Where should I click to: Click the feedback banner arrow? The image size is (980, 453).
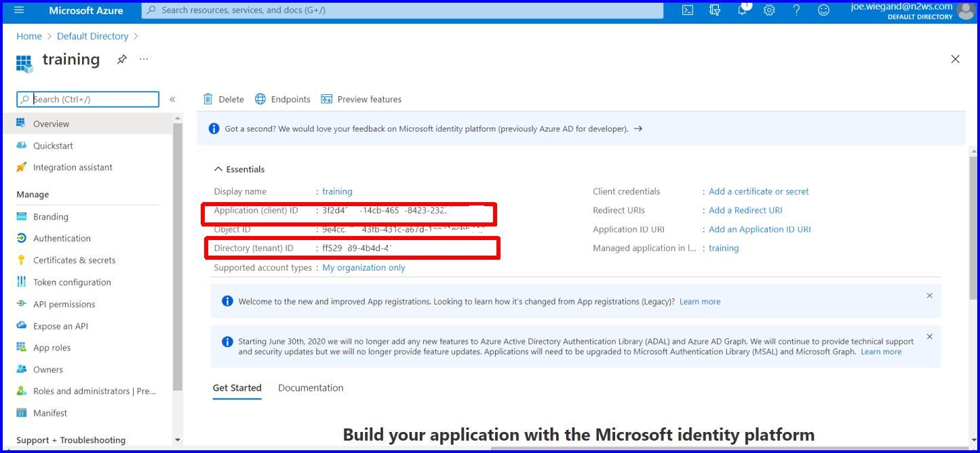coord(638,128)
